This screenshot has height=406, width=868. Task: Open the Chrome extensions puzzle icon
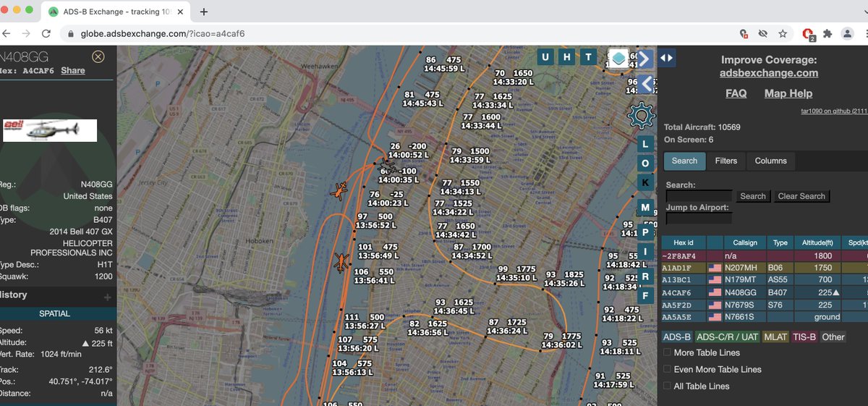tap(827, 33)
